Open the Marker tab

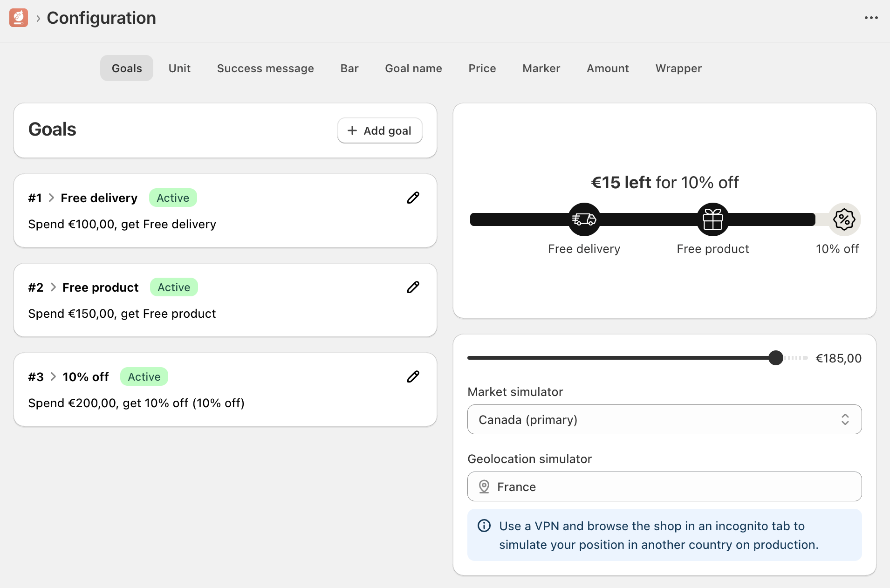click(541, 68)
